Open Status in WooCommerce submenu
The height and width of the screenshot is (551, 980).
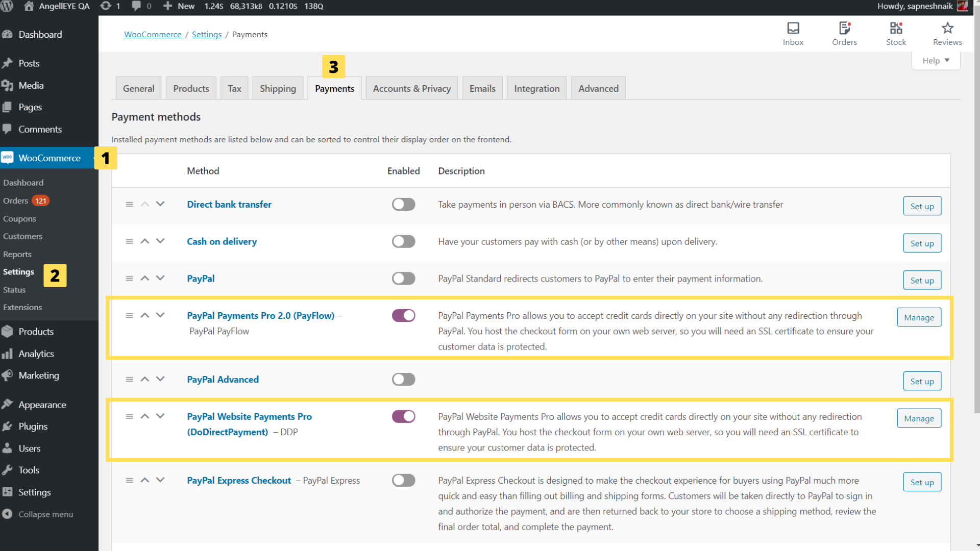click(x=14, y=289)
